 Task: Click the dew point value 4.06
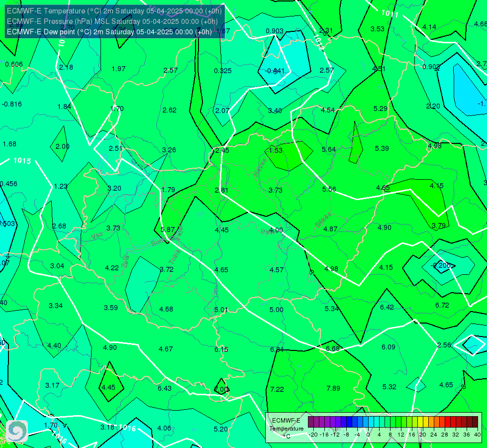click(164, 428)
